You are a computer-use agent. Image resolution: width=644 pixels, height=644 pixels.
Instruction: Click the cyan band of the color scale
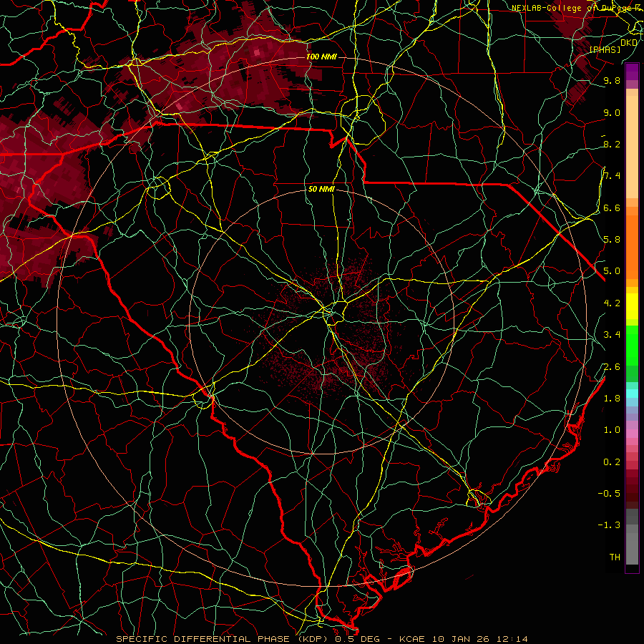coord(632,394)
